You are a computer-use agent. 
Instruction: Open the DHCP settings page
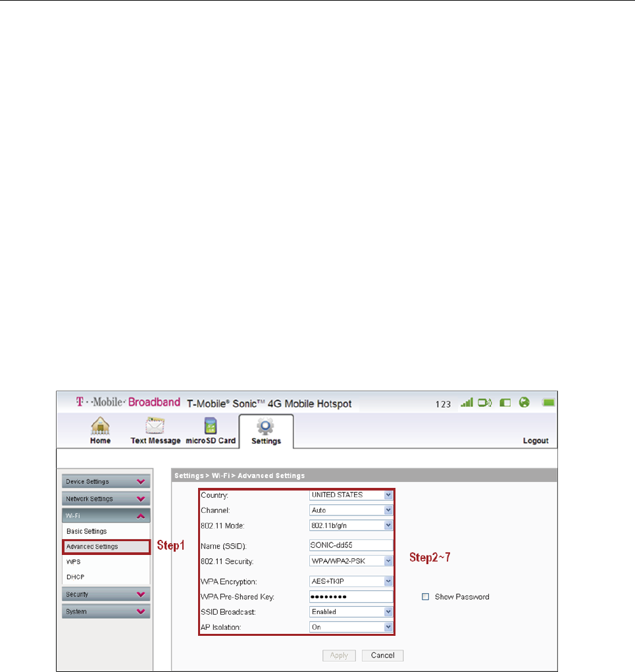click(76, 577)
